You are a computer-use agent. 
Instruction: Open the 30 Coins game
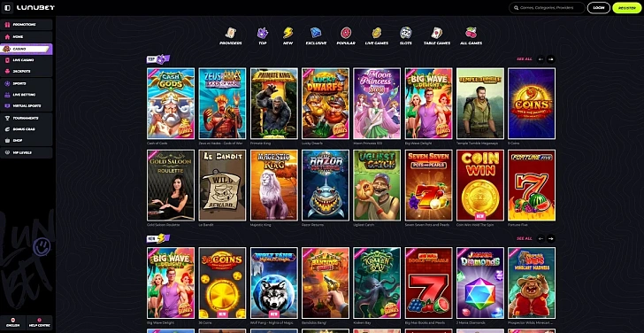click(x=222, y=283)
